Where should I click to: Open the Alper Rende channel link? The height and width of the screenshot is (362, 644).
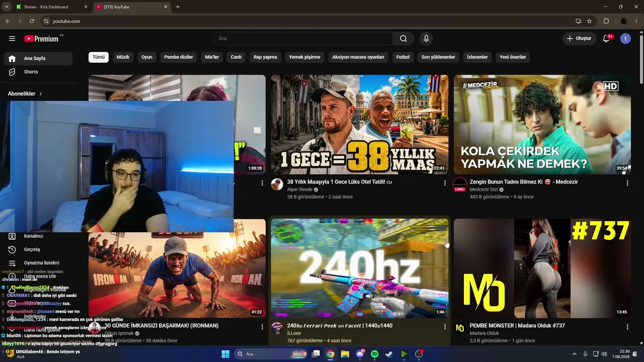[300, 190]
